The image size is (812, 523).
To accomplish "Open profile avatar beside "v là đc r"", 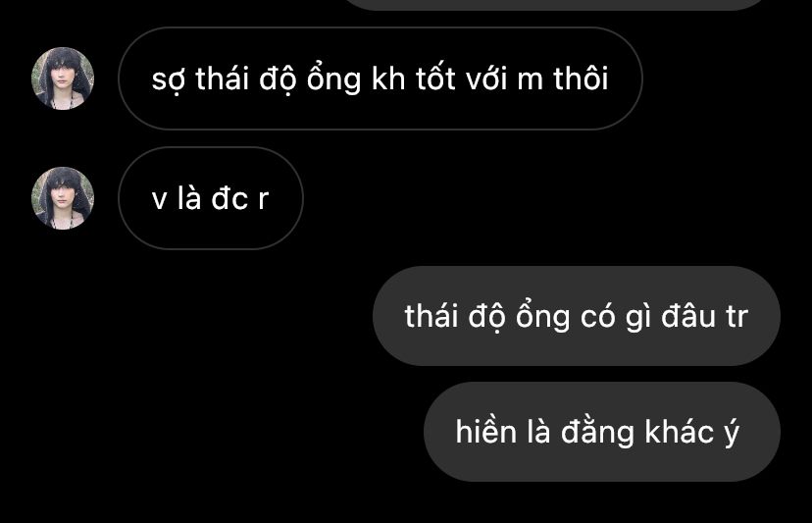I will (63, 198).
